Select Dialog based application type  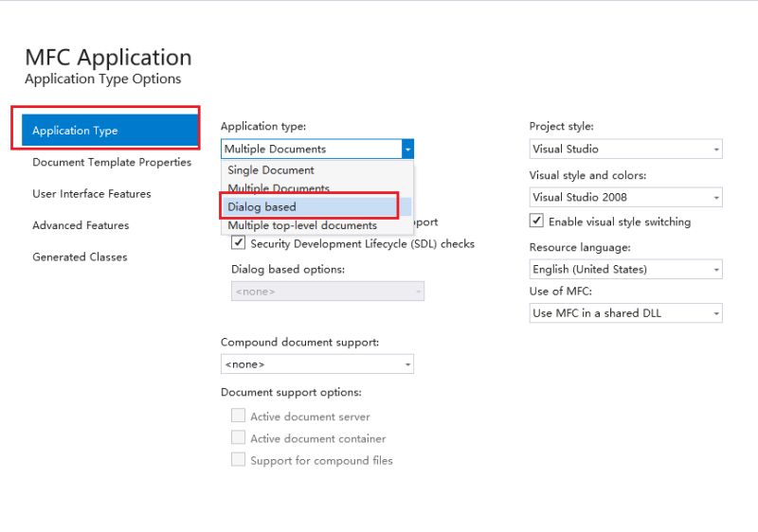317,207
